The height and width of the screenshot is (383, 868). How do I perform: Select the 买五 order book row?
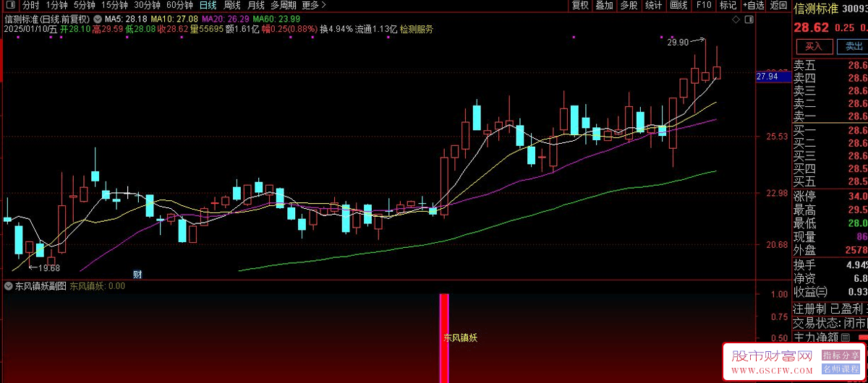coord(830,181)
